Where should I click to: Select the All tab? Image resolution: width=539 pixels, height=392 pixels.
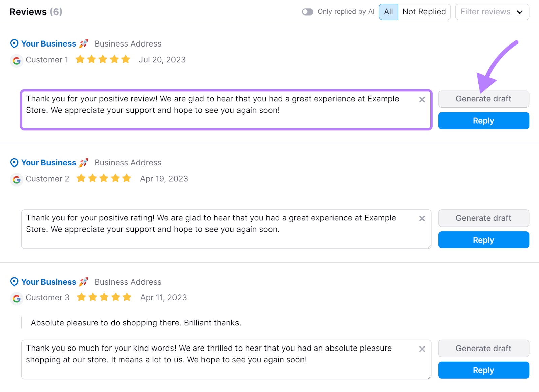[x=388, y=11]
